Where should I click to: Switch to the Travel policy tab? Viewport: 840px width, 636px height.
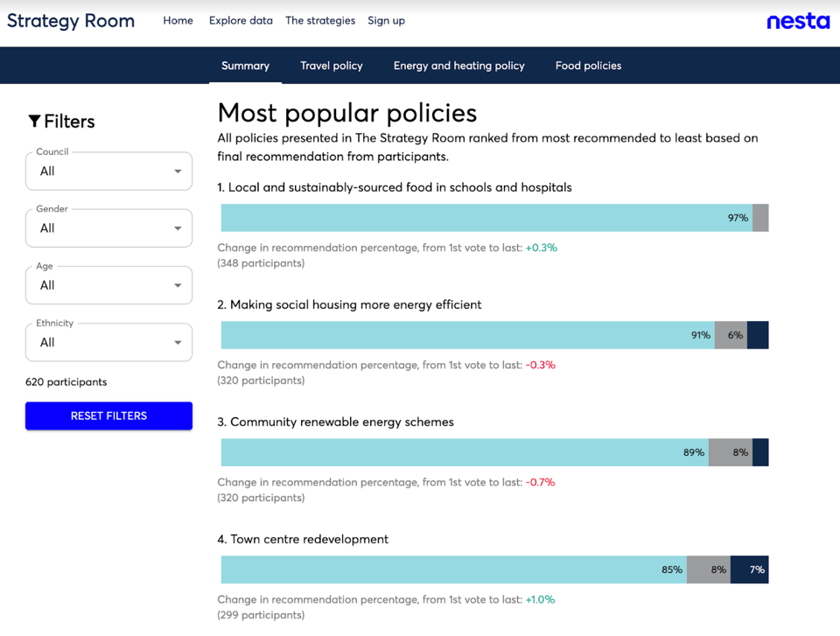331,66
